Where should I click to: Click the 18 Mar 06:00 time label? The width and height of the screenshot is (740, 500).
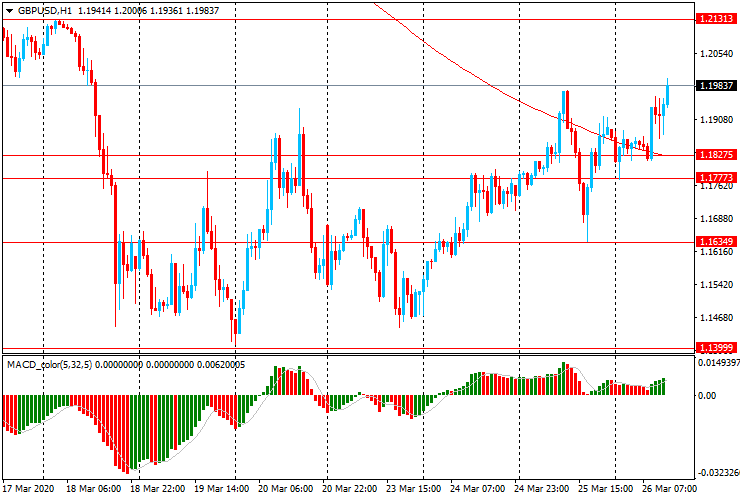point(93,488)
